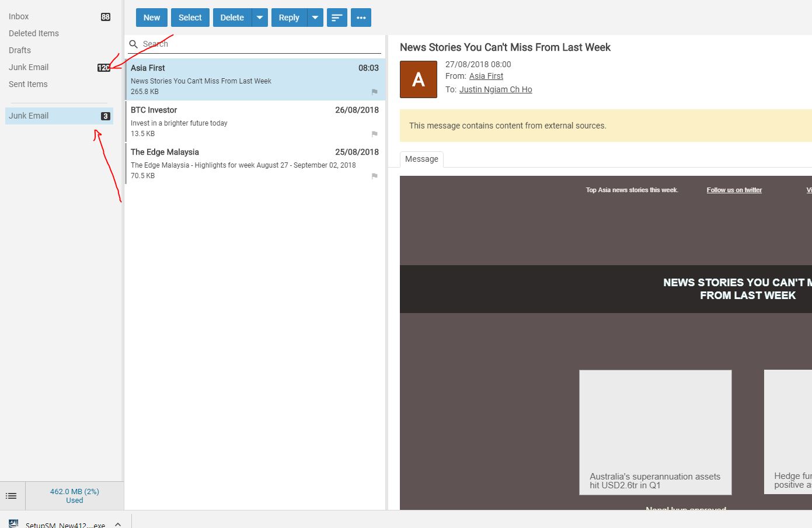The height and width of the screenshot is (528, 812).
Task: Click the search magnifier icon
Action: point(134,44)
